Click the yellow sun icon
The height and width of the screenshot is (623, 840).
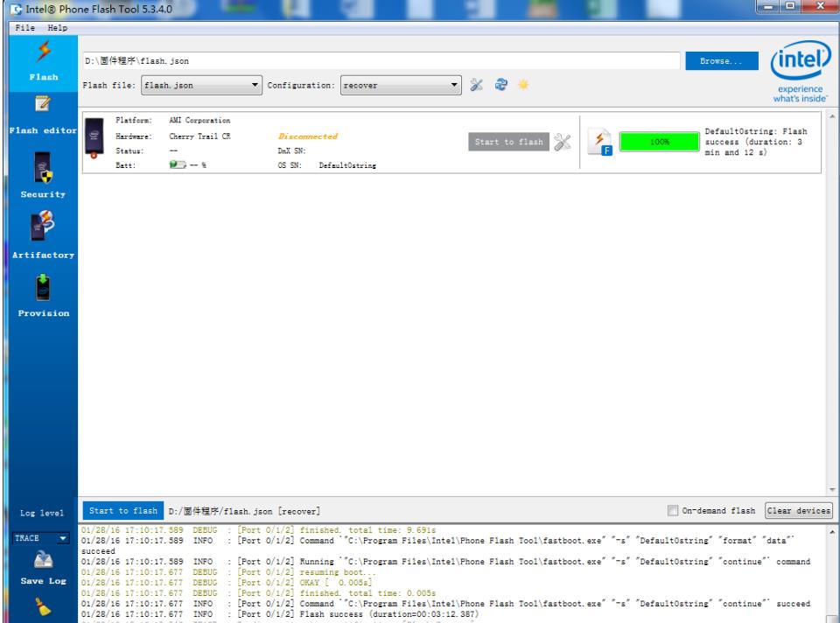click(x=523, y=85)
